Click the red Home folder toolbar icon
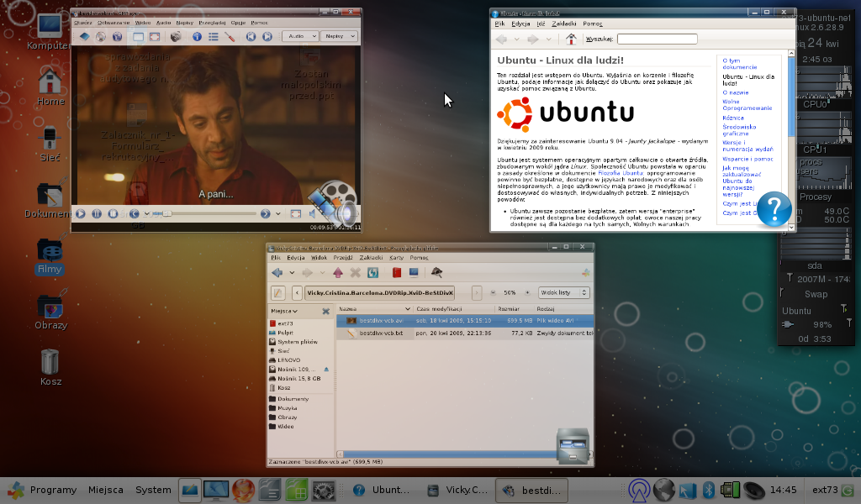Viewport: 861px width, 504px height. (x=397, y=272)
